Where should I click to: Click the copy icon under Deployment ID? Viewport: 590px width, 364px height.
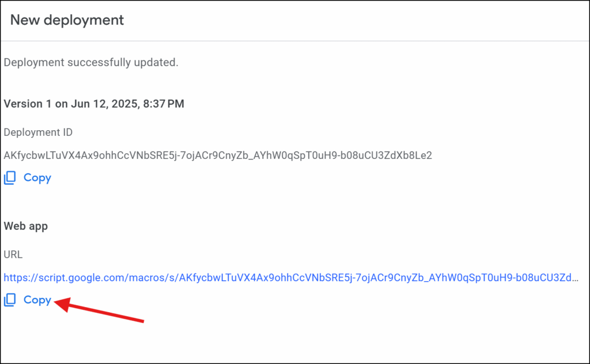click(x=10, y=178)
